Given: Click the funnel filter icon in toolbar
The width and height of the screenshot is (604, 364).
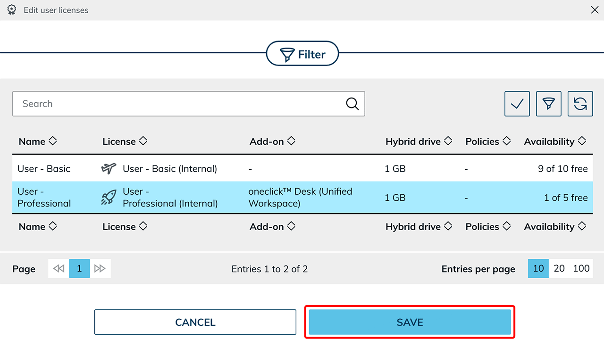Looking at the screenshot, I should tap(549, 104).
